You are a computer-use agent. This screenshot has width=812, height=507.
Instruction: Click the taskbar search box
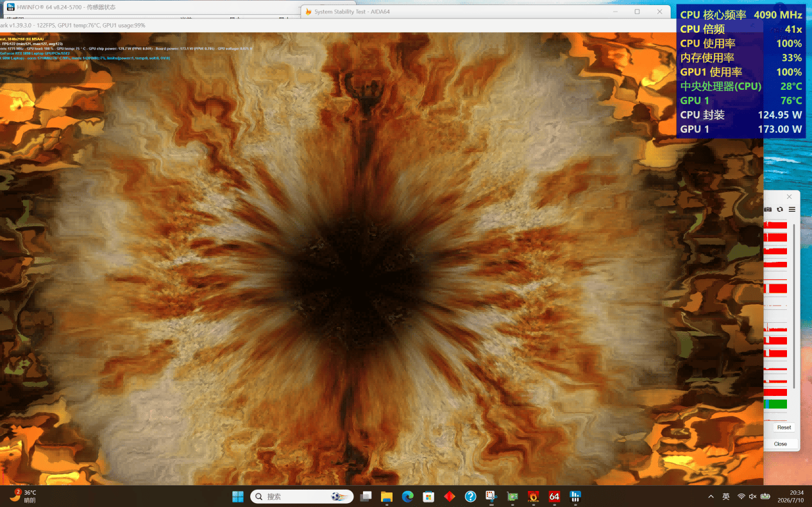pyautogui.click(x=302, y=496)
